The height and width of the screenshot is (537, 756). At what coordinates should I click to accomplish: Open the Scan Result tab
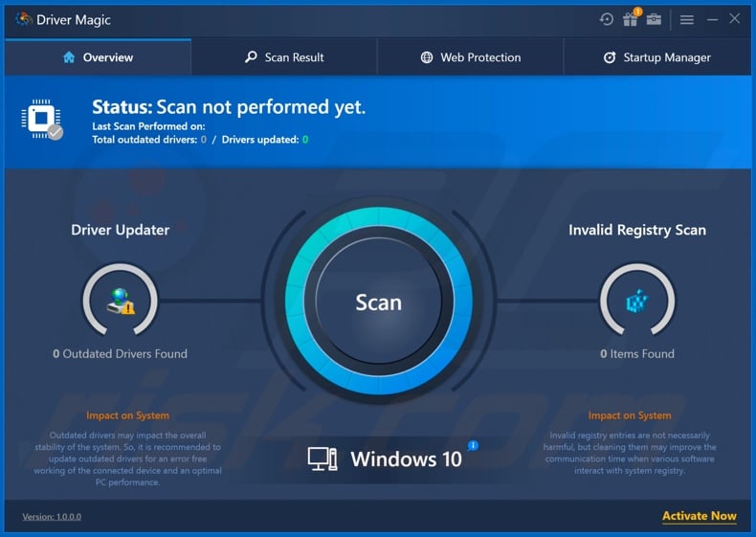click(284, 57)
